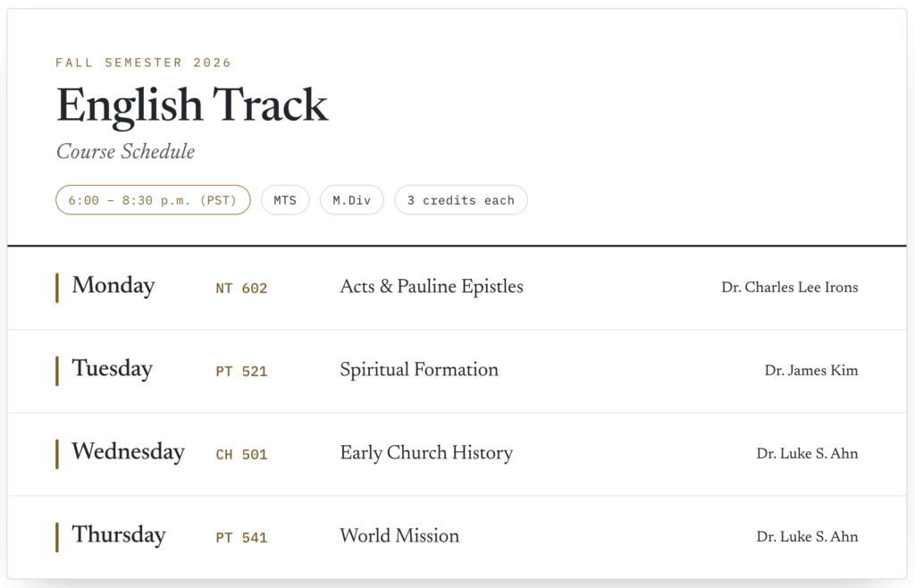Select the Wednesday row day label

click(129, 452)
